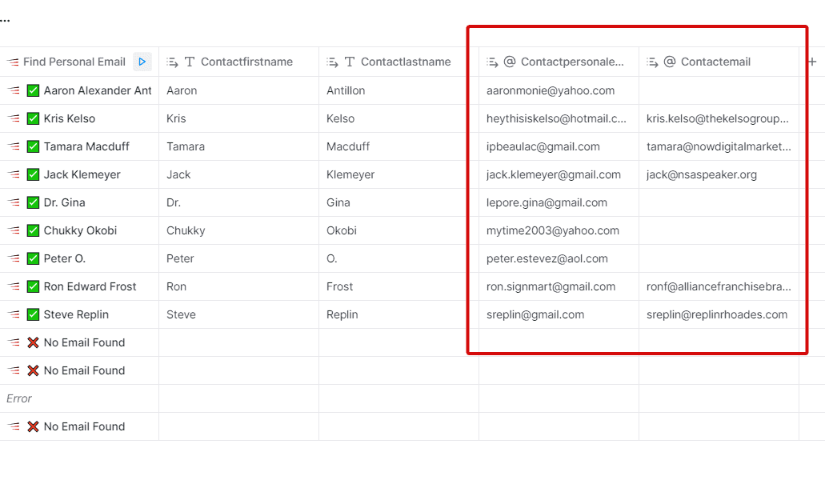
Task: Select cell peter.estevez@aol.com
Action: (559, 258)
